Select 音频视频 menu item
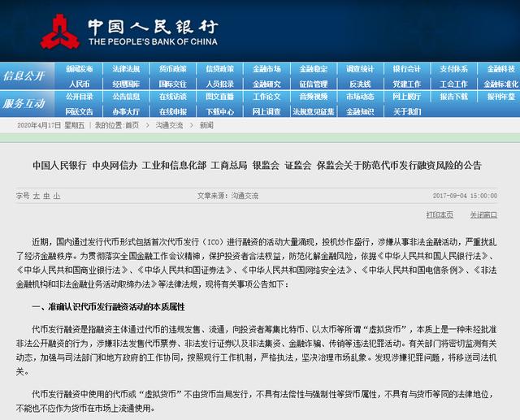 [314, 97]
